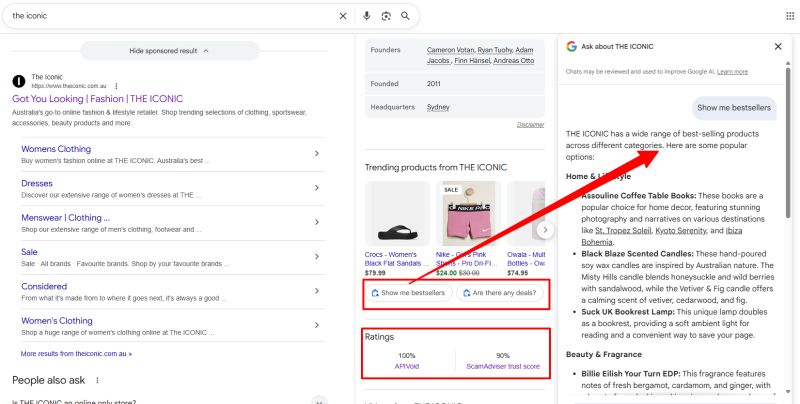Open the Google apps grid
This screenshot has width=800, height=404.
[x=790, y=16]
